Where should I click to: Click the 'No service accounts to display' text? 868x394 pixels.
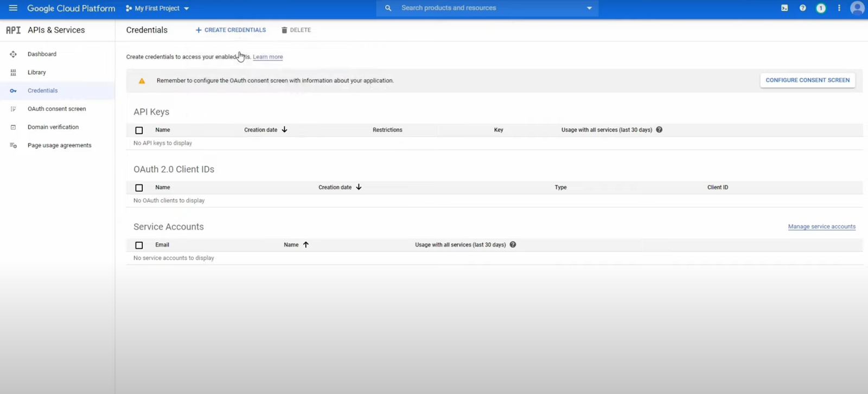(x=174, y=258)
